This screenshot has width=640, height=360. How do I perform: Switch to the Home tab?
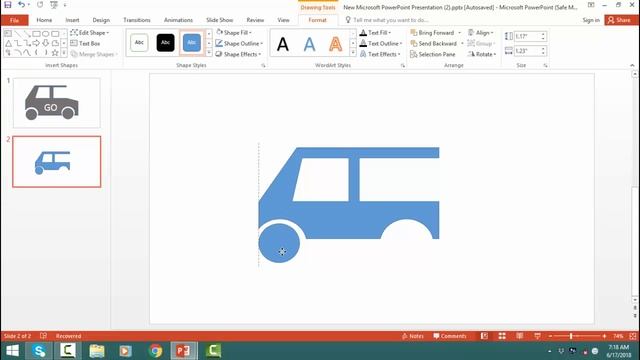pos(44,20)
